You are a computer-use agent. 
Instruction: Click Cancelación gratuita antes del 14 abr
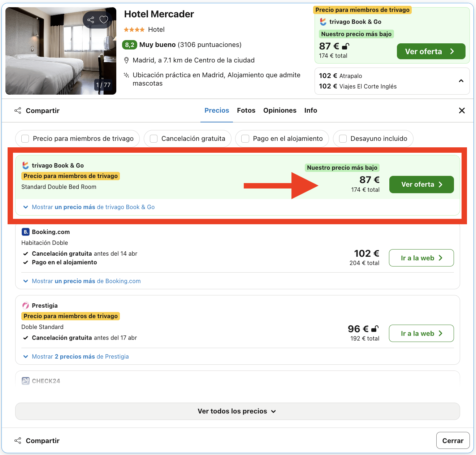(85, 253)
